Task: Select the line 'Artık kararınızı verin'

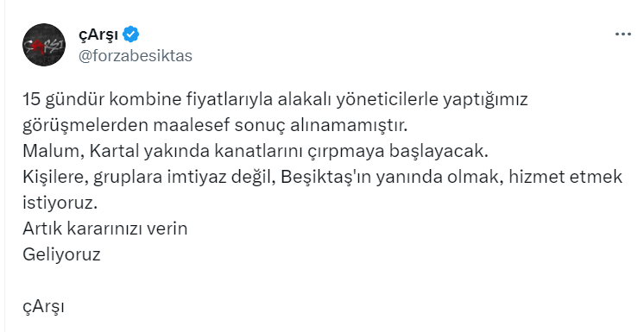Action: [x=105, y=229]
